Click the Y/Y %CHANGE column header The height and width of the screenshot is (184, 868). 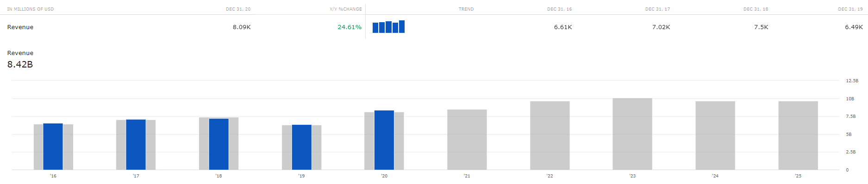tap(346, 9)
